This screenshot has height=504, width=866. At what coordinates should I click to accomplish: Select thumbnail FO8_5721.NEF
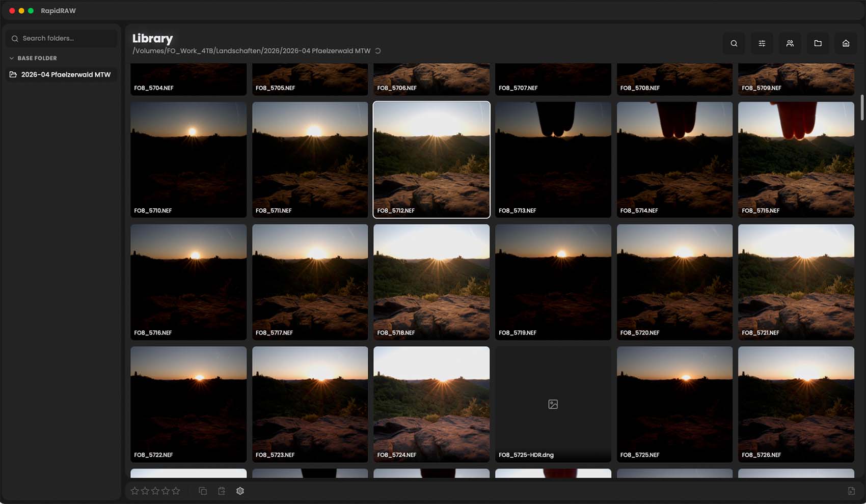tap(796, 282)
